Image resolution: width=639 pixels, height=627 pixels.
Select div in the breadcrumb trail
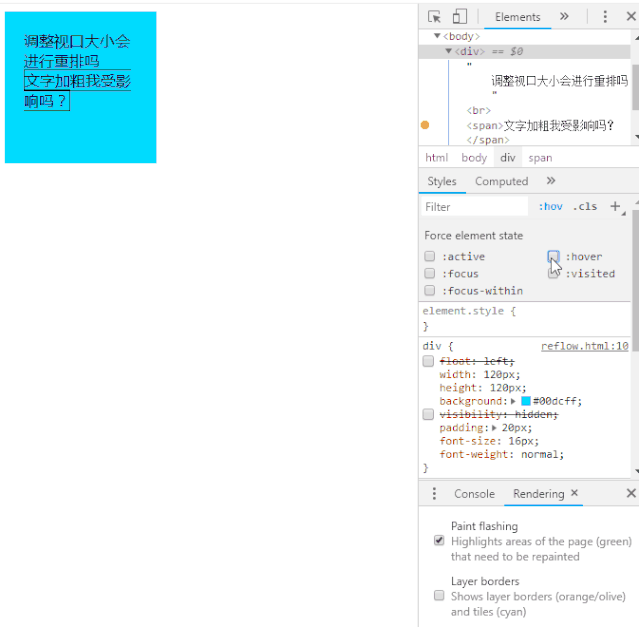click(508, 158)
